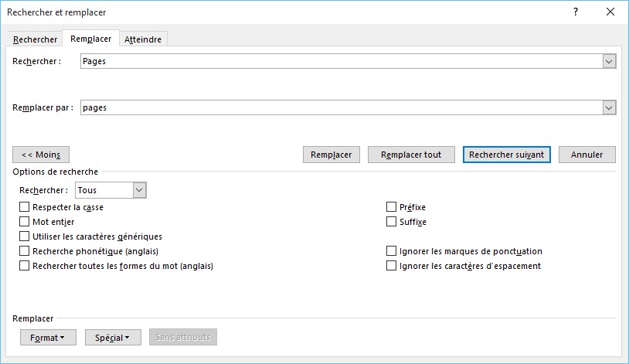Open the Atteindre tab

pyautogui.click(x=143, y=39)
